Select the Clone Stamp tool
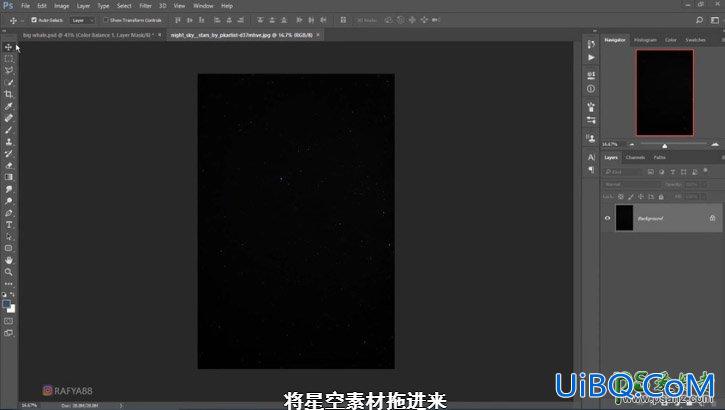The height and width of the screenshot is (410, 725). (x=8, y=142)
